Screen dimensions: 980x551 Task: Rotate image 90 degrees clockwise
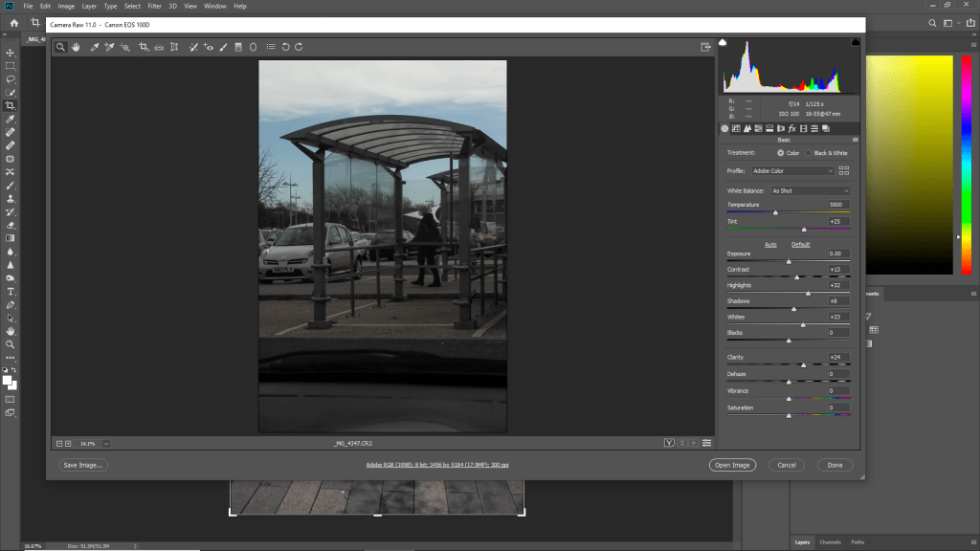299,46
